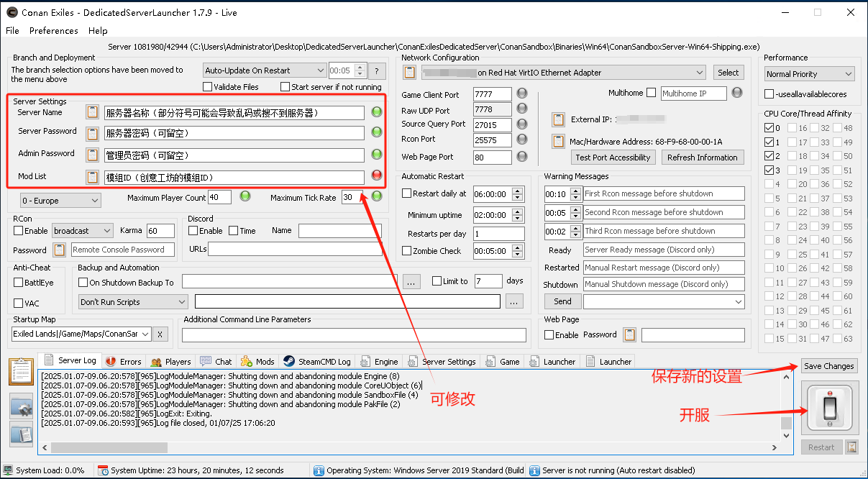Check the Restart daily at option

pos(407,193)
